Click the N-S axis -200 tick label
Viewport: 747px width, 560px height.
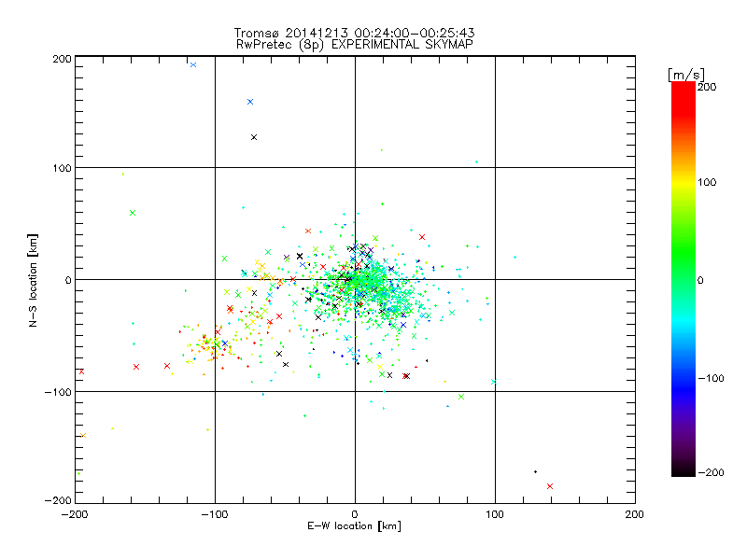[x=58, y=500]
